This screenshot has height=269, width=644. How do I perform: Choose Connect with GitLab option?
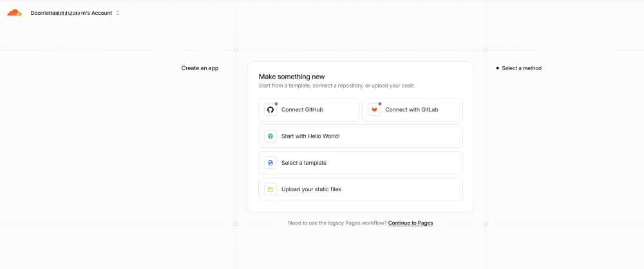click(412, 109)
